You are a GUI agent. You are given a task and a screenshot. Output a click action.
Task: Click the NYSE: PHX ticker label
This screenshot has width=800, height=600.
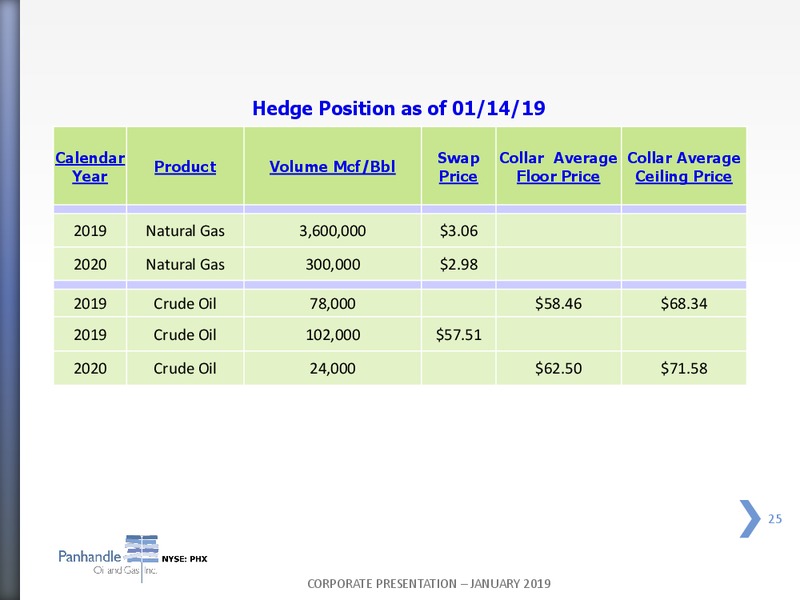(x=185, y=559)
